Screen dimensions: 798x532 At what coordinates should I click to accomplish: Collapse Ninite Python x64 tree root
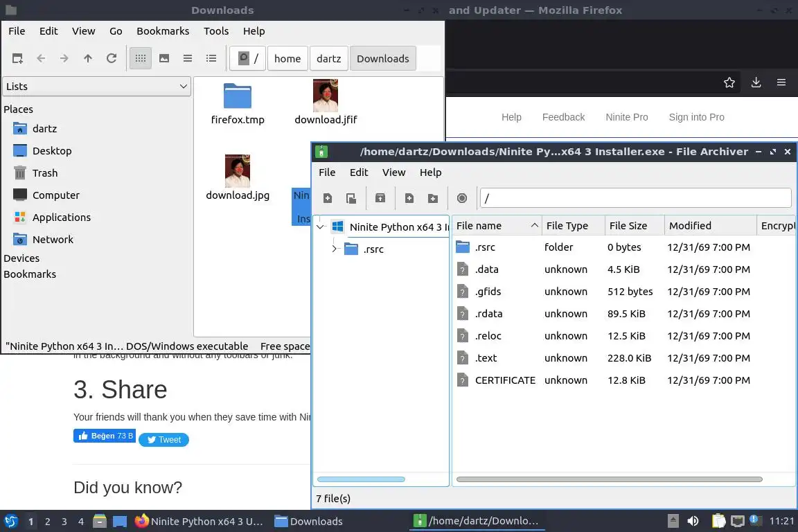pyautogui.click(x=320, y=227)
